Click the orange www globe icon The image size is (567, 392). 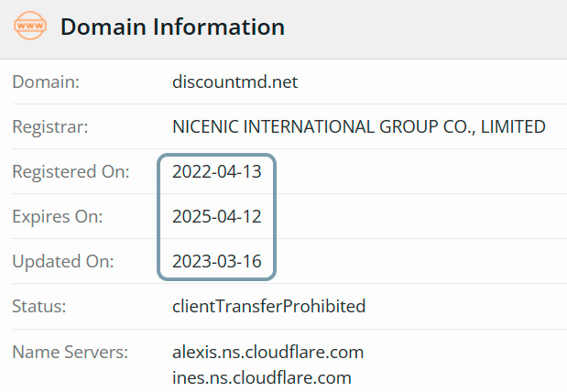[x=30, y=26]
